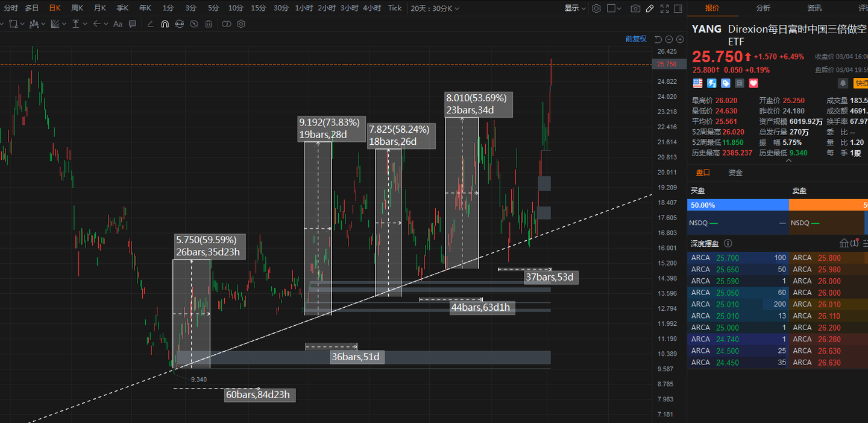Click the 前复权 adjustment link
The height and width of the screenshot is (423, 868).
[x=636, y=39]
